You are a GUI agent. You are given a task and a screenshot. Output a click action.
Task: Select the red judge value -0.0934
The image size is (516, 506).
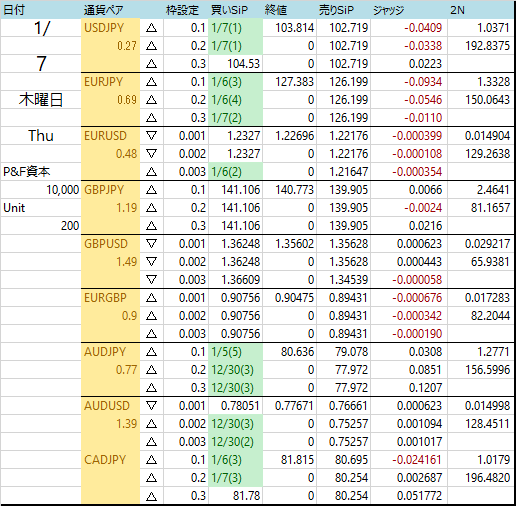[x=423, y=82]
